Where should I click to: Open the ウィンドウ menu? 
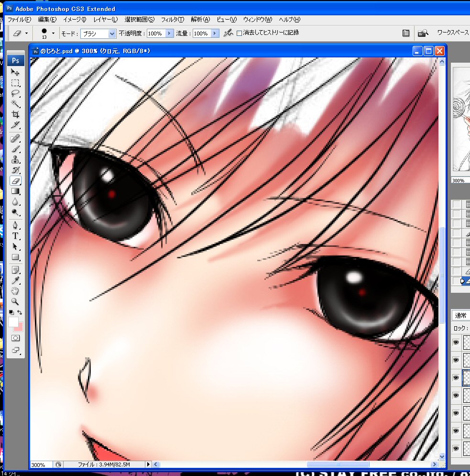tap(257, 20)
